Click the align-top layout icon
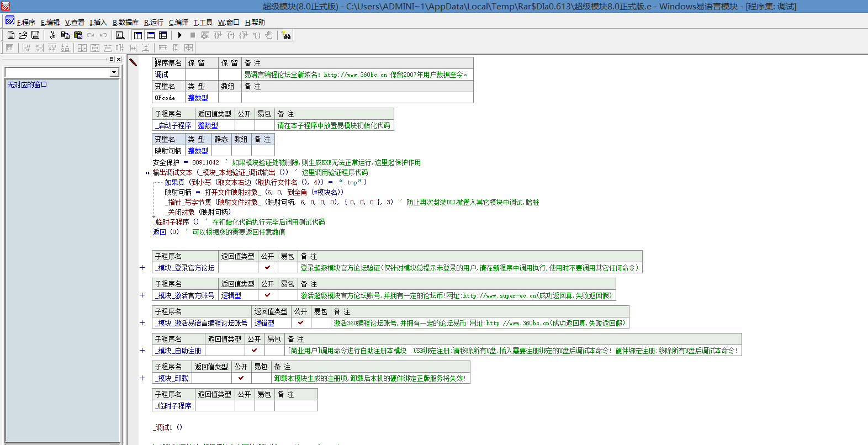Image resolution: width=868 pixels, height=445 pixels. 52,48
